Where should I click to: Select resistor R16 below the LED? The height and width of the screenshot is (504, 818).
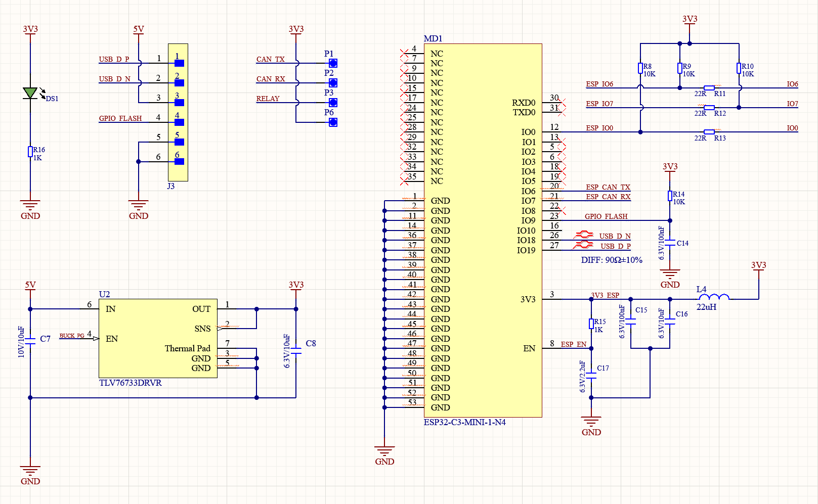pos(30,152)
